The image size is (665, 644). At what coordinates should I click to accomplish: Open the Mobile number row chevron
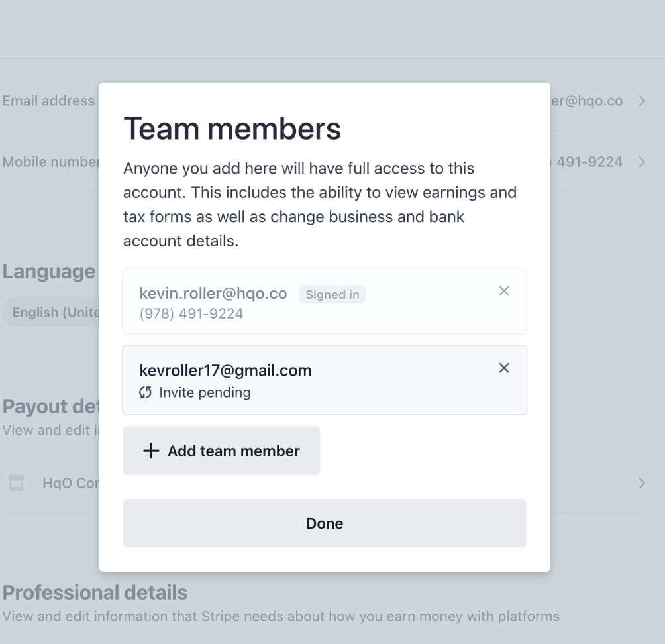(x=641, y=162)
